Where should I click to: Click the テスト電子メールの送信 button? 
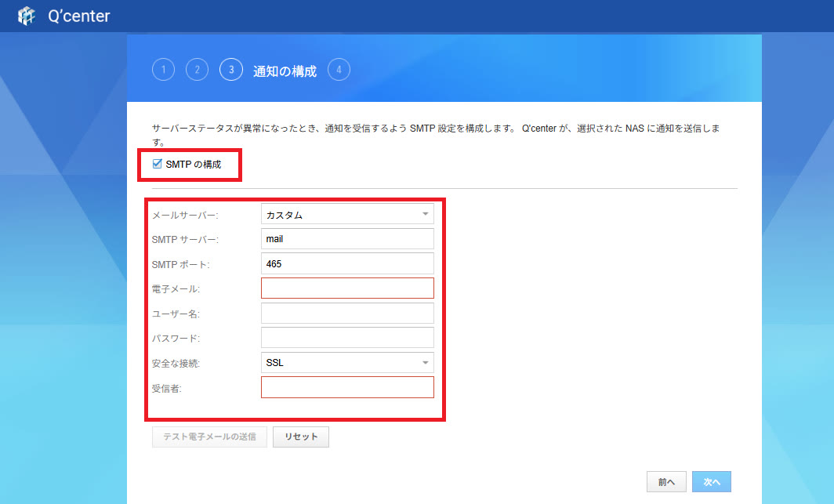(209, 437)
